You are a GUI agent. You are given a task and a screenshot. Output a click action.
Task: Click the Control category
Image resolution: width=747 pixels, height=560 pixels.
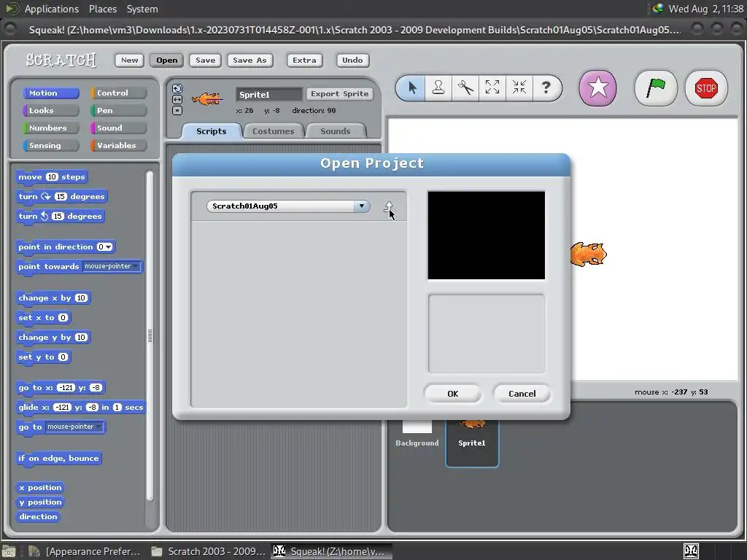119,93
